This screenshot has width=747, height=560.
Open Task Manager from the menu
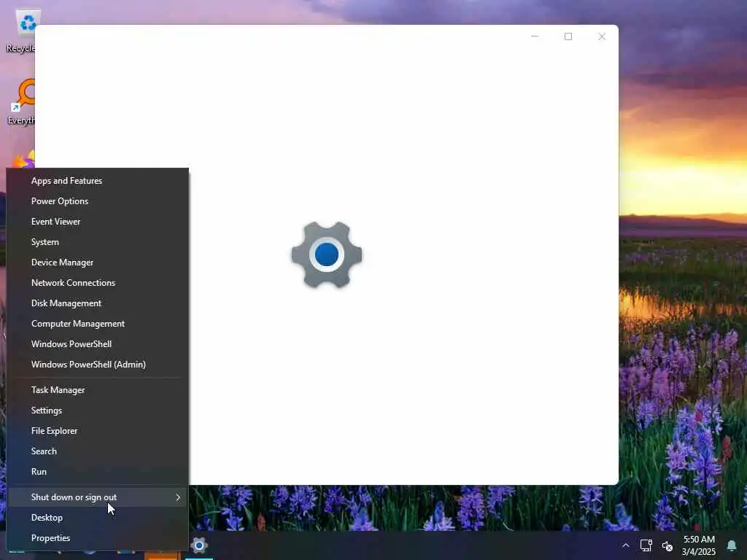98,390
